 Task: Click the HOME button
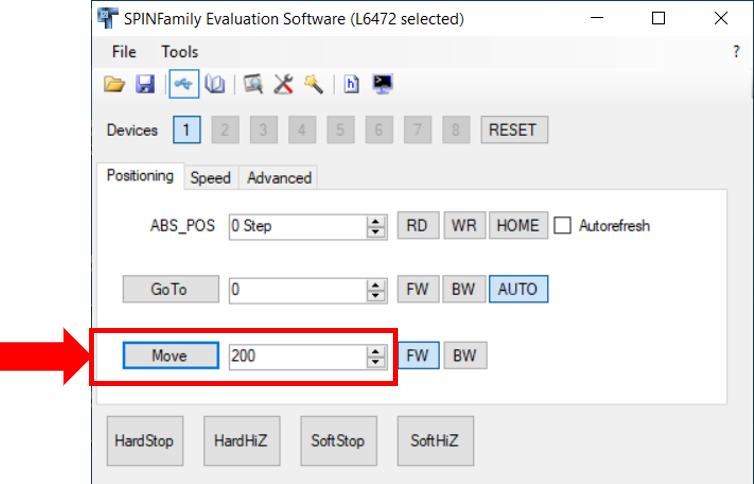(518, 225)
